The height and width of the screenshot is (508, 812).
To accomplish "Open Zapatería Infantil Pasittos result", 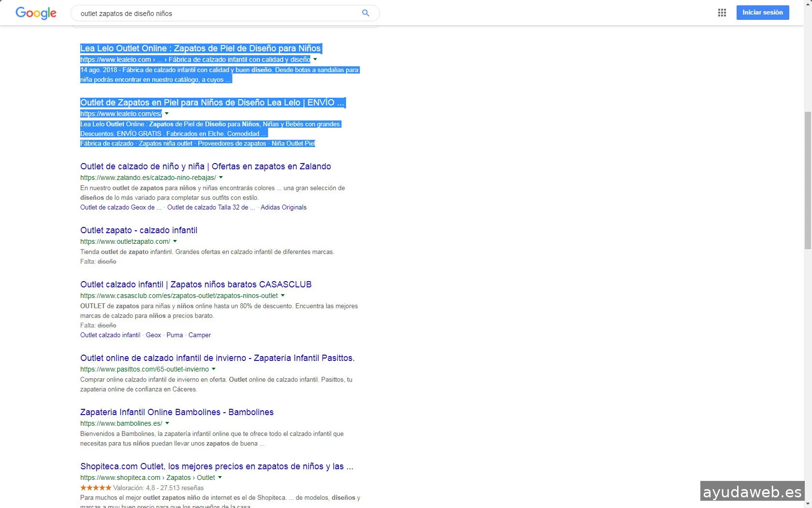I will point(217,358).
